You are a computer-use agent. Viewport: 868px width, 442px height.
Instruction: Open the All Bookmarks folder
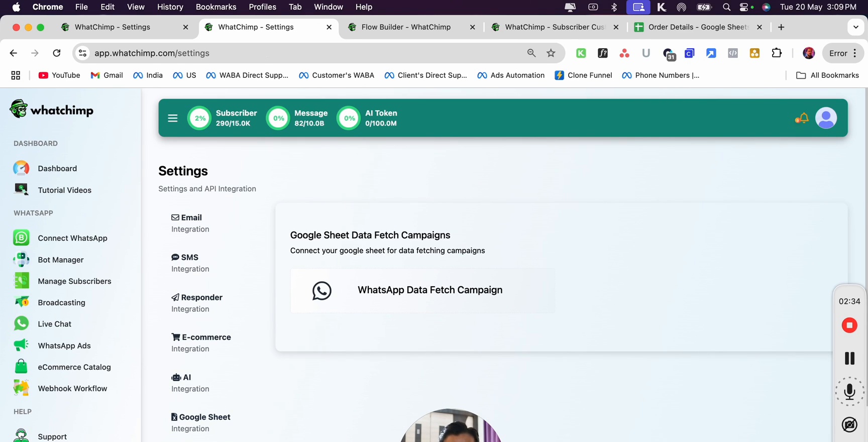(827, 75)
